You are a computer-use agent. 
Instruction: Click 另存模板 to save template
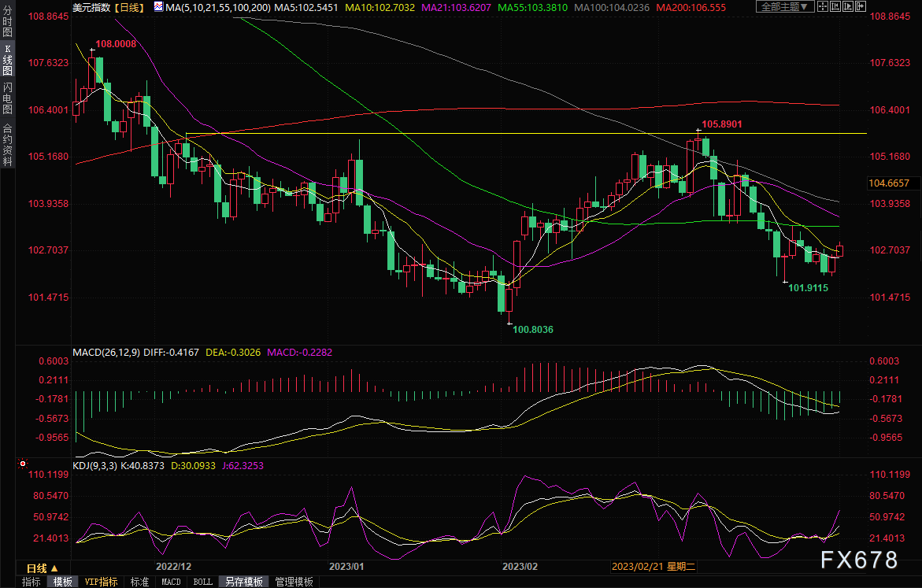243,582
